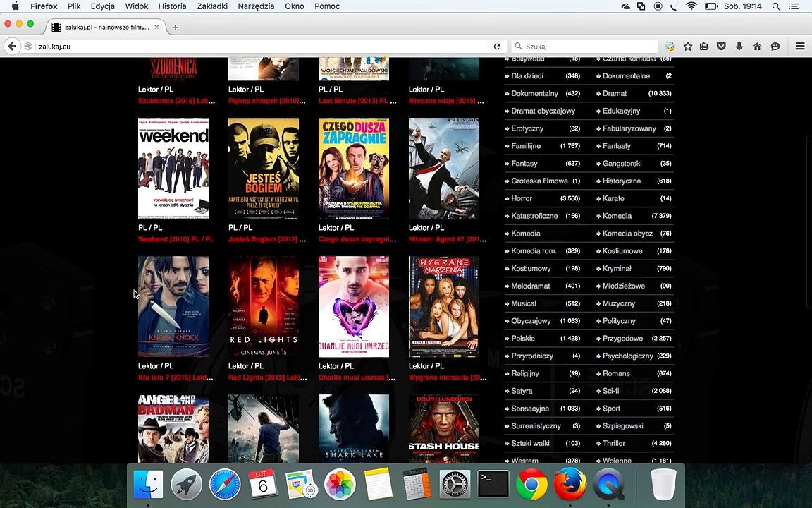Open Finder from the Dock
The height and width of the screenshot is (508, 812).
tap(148, 484)
